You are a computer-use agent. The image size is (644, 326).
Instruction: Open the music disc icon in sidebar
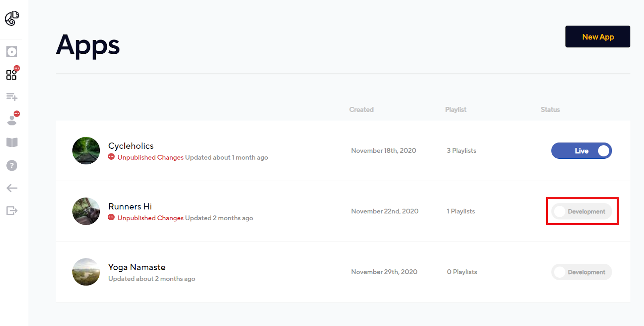click(x=12, y=51)
